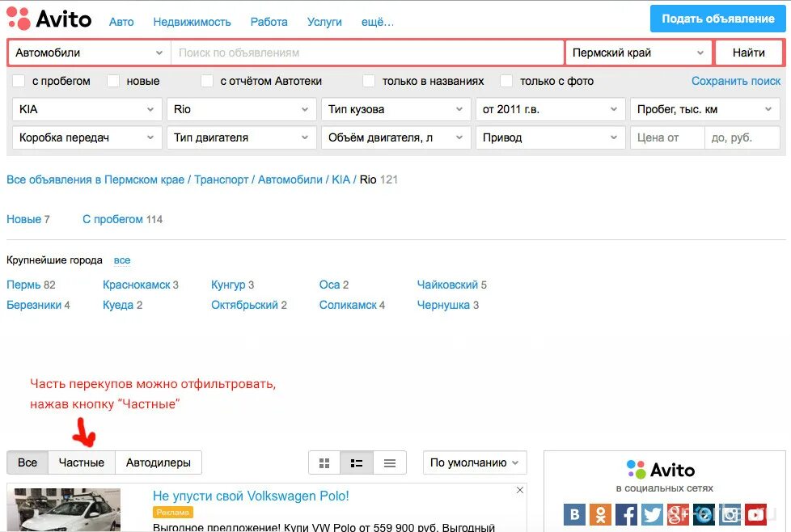Open Avito's Twitter page icon

coord(652,515)
